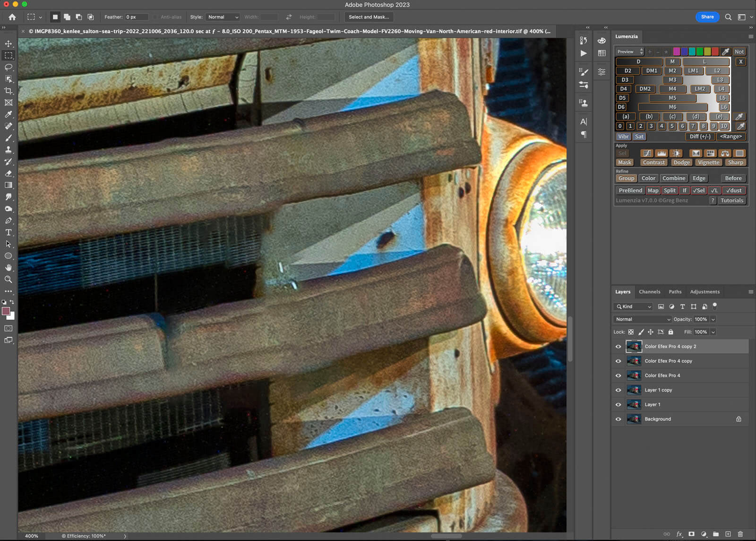The height and width of the screenshot is (541, 756).
Task: Hide the Background layer
Action: point(618,419)
